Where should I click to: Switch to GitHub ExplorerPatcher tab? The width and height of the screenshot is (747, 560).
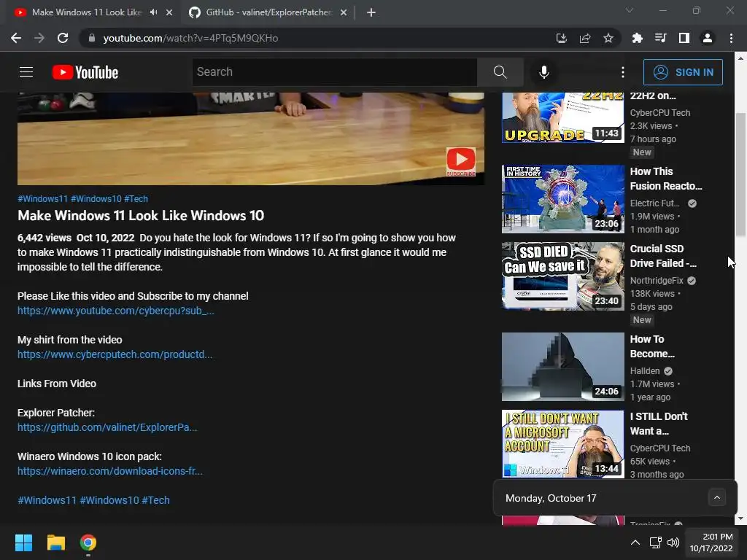click(268, 12)
